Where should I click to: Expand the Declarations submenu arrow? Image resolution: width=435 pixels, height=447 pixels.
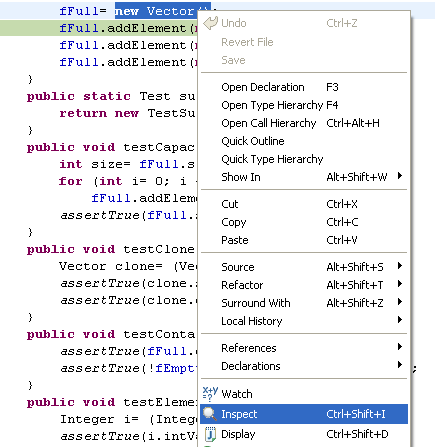pyautogui.click(x=400, y=365)
